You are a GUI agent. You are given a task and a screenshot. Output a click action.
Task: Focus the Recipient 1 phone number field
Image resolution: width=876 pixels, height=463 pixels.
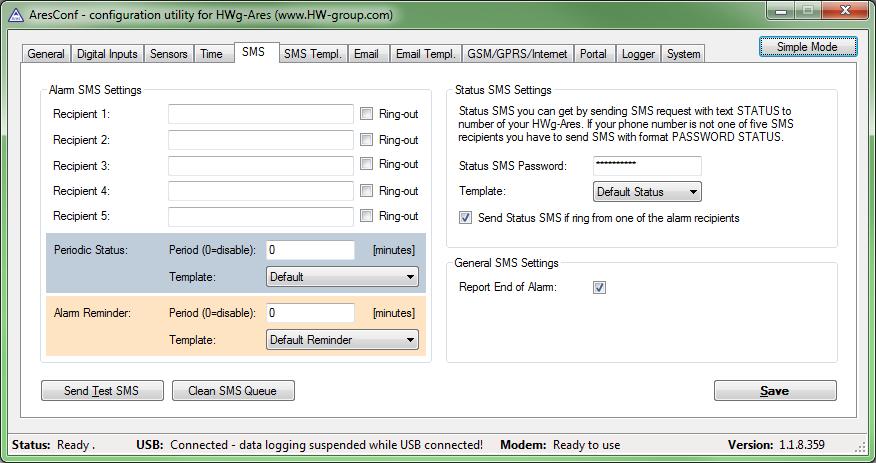[x=261, y=114]
